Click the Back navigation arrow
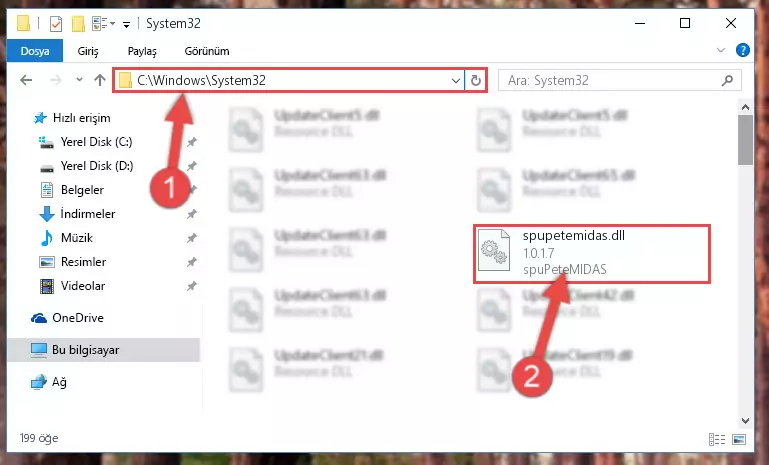The width and height of the screenshot is (769, 465). point(26,80)
